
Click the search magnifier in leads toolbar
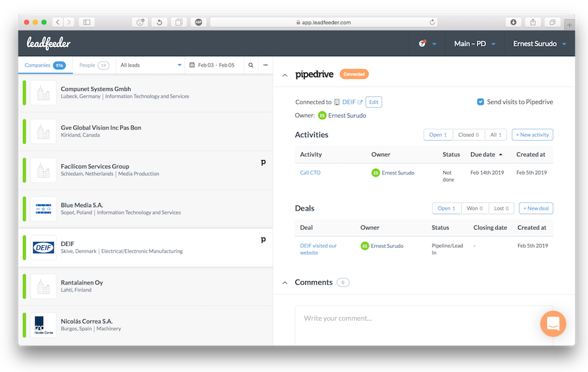(251, 65)
